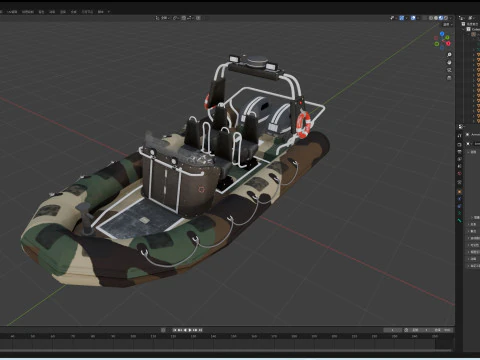The image size is (480, 360).
Task: Switch perspective/orthographic with the grid icon
Action: click(x=449, y=78)
